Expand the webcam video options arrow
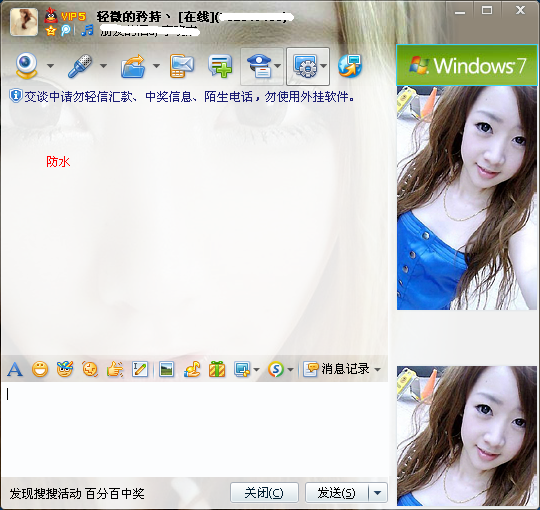Viewport: 540px width, 510px height. [50, 65]
